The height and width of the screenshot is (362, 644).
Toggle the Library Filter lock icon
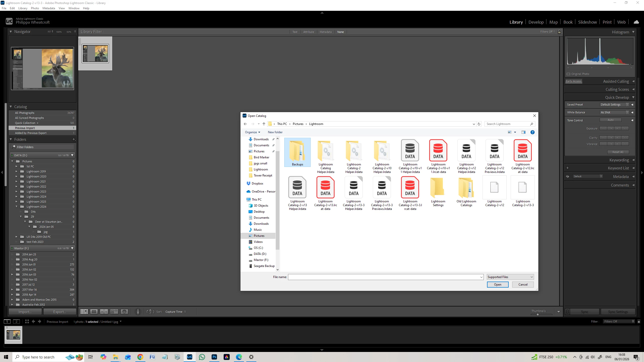pos(559,32)
